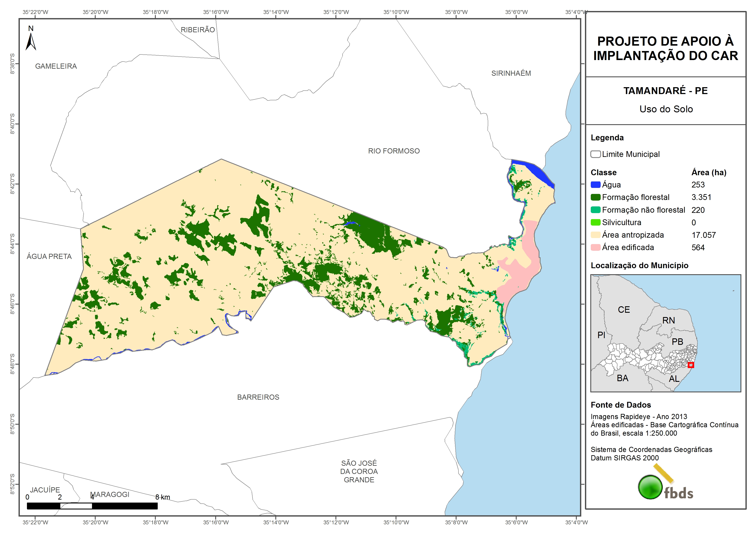Click the bright green Silvicultura swatch
Screen dimensions: 756x534
pyautogui.click(x=595, y=222)
